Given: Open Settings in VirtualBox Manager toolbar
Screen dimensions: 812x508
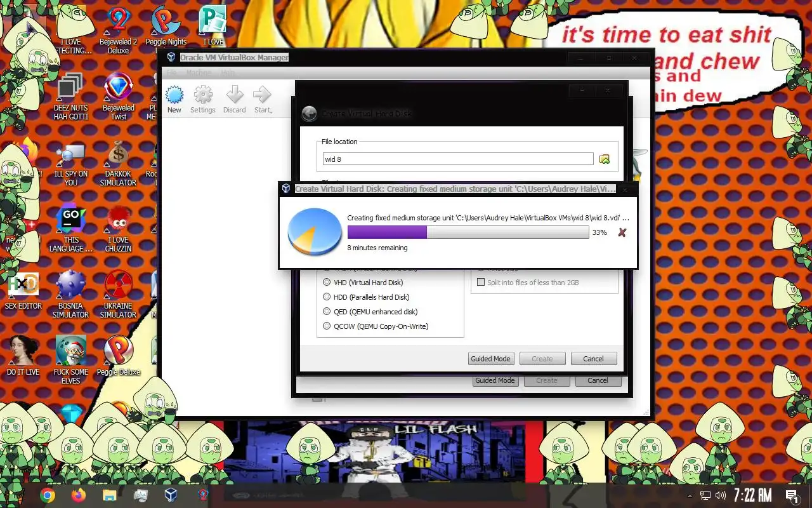Looking at the screenshot, I should click(203, 100).
